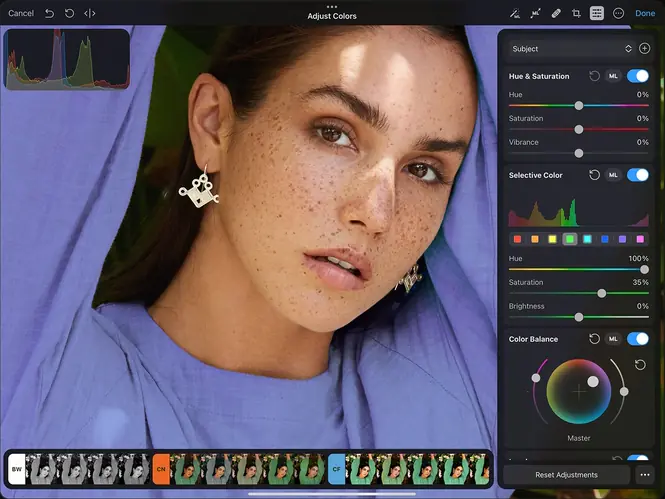The height and width of the screenshot is (499, 665).
Task: Open the Subject preset dropdown
Action: tap(572, 49)
